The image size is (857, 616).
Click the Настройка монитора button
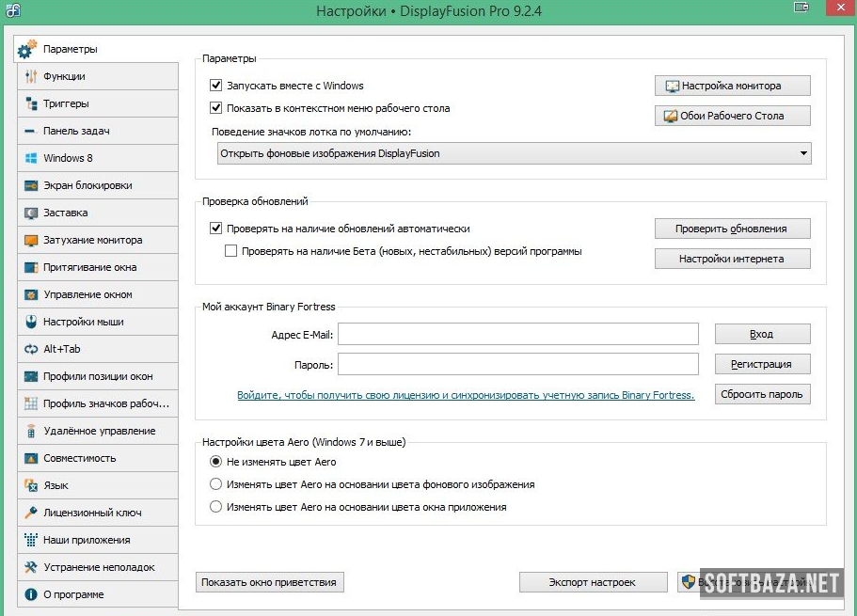[x=731, y=86]
